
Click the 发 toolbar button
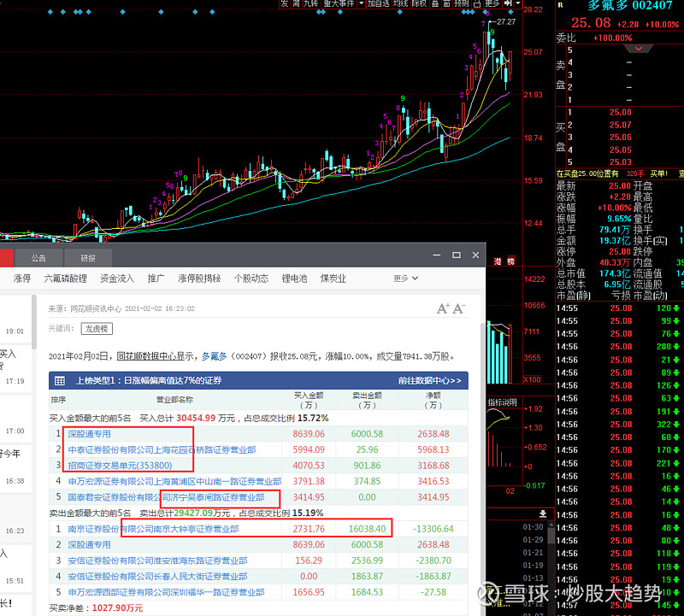286,3
